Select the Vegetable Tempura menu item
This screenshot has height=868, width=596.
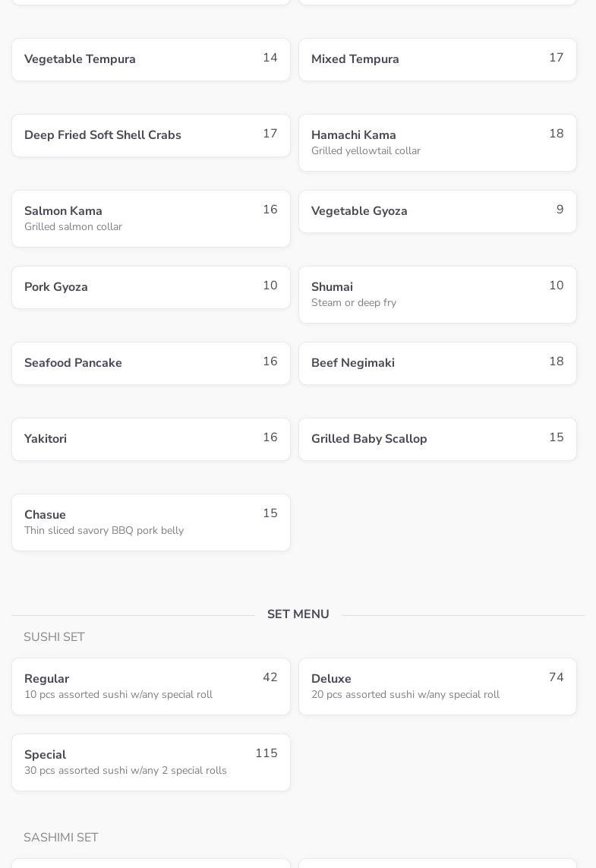click(150, 59)
